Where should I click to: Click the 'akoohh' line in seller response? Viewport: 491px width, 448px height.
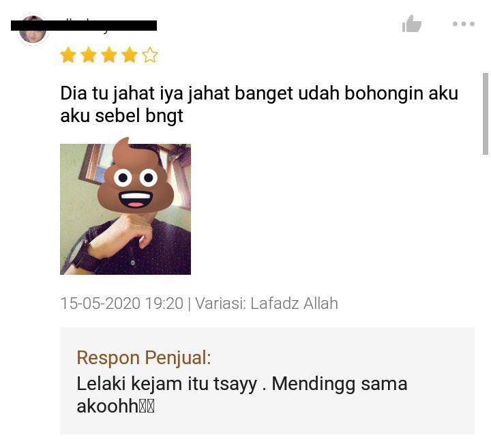pos(115,406)
